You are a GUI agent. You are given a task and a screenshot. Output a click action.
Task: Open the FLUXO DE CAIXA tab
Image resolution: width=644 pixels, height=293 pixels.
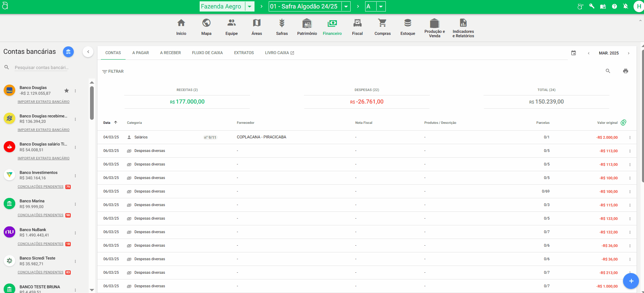click(207, 53)
